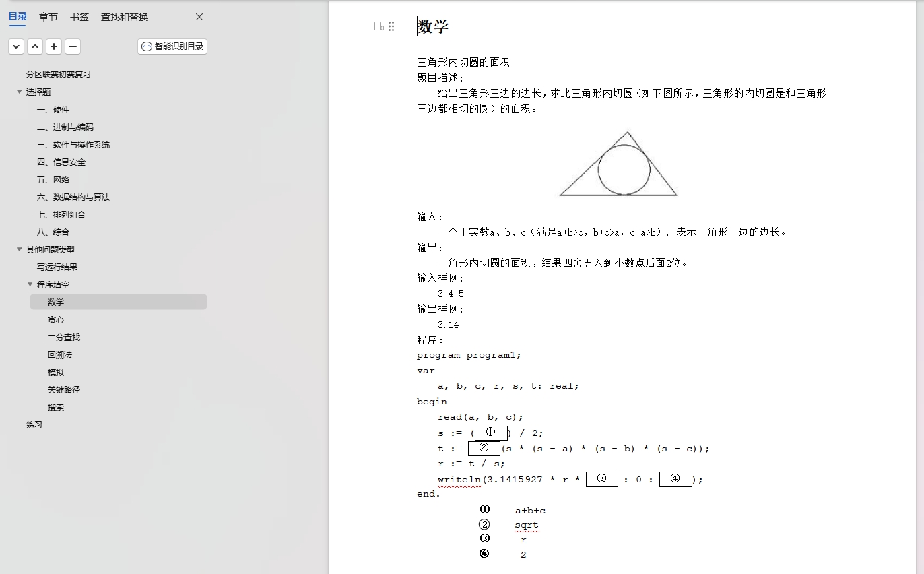
Task: Open the 书签 tab
Action: click(79, 17)
